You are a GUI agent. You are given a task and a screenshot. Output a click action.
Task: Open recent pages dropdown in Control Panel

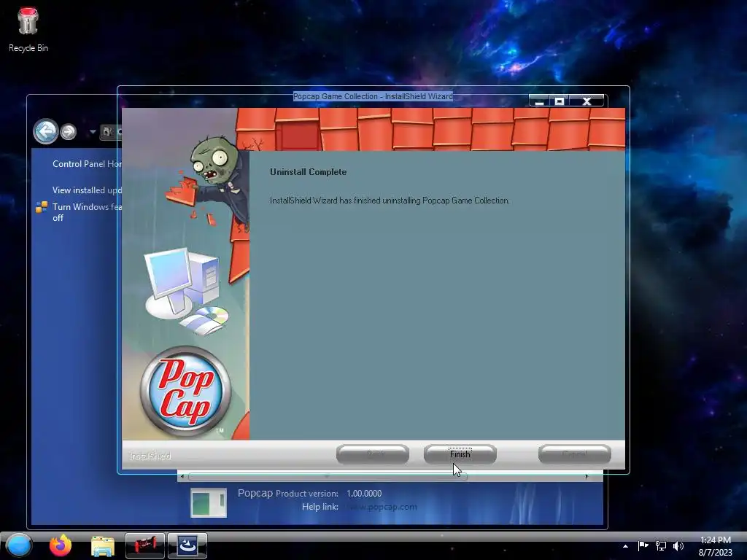click(x=93, y=131)
